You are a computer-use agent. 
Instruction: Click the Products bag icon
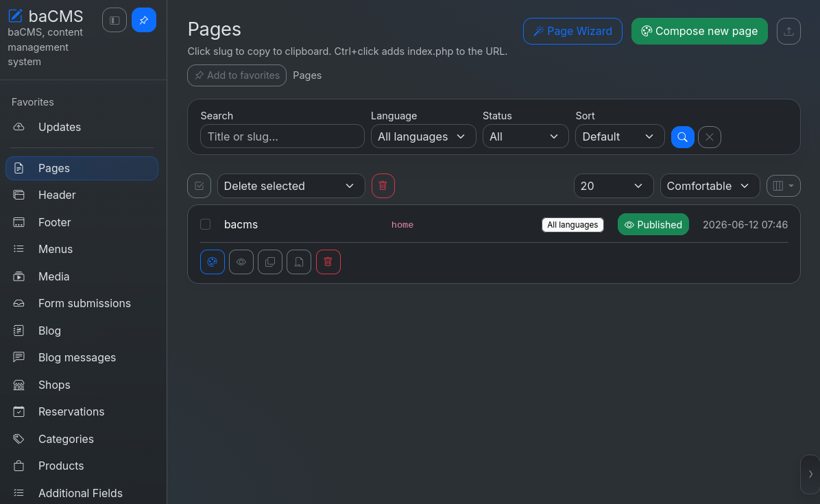(x=19, y=466)
